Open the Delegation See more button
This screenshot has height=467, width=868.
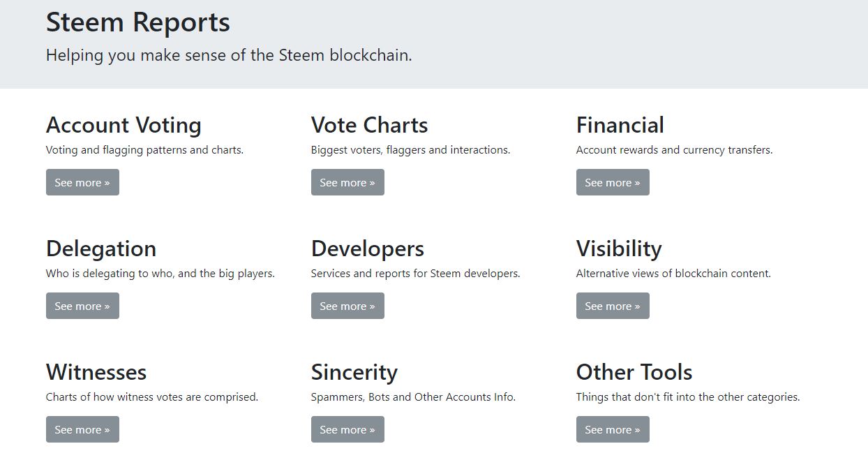[82, 306]
